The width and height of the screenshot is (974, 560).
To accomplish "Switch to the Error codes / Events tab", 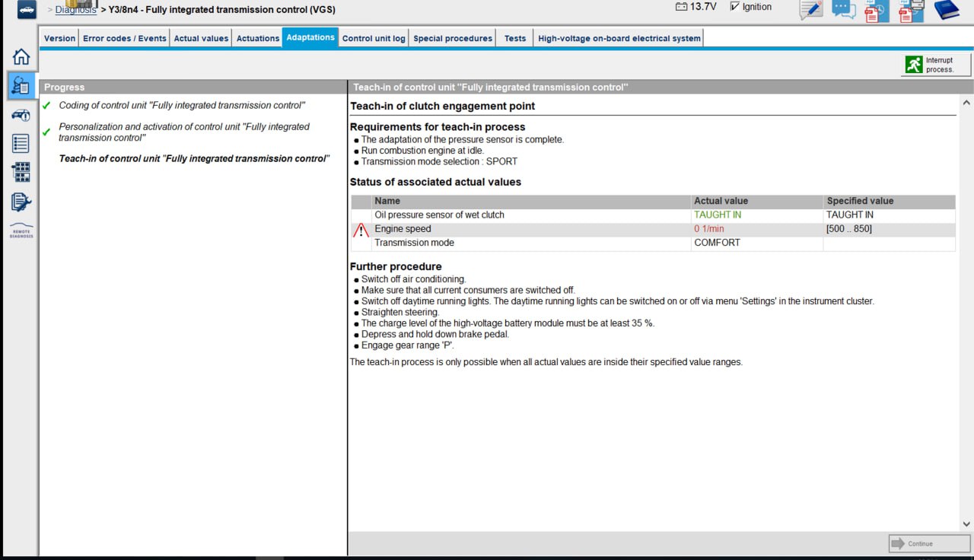I will 125,38.
